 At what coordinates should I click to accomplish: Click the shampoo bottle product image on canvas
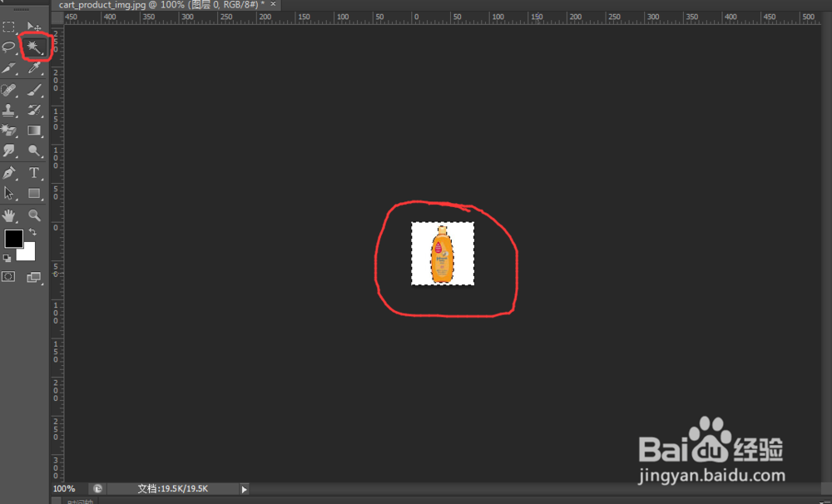coord(443,254)
